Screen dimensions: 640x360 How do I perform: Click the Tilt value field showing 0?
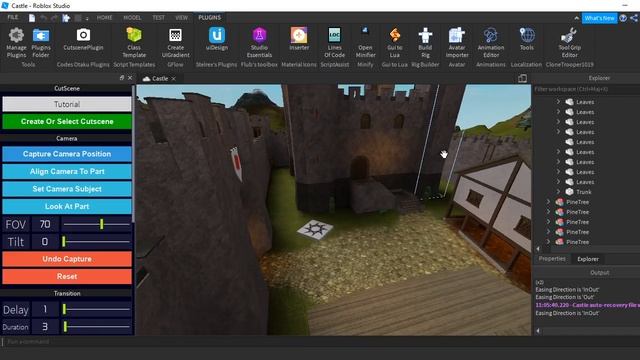click(45, 242)
